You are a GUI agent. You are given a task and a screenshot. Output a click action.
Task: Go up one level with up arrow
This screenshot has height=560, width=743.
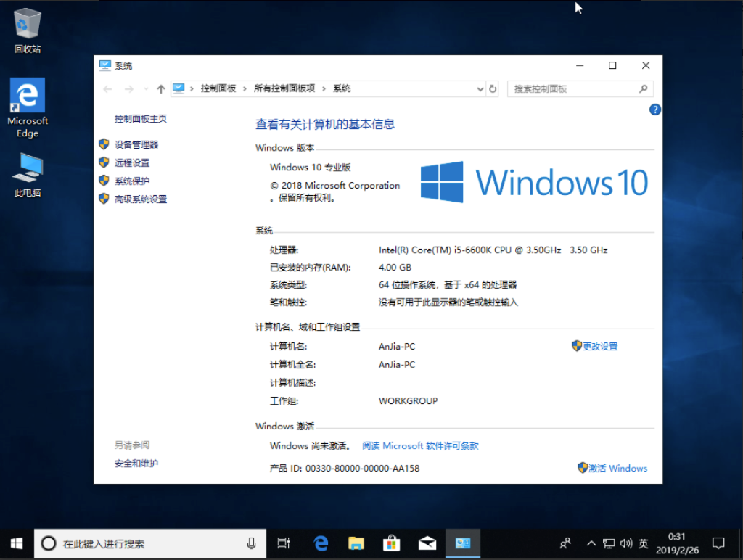pyautogui.click(x=161, y=89)
